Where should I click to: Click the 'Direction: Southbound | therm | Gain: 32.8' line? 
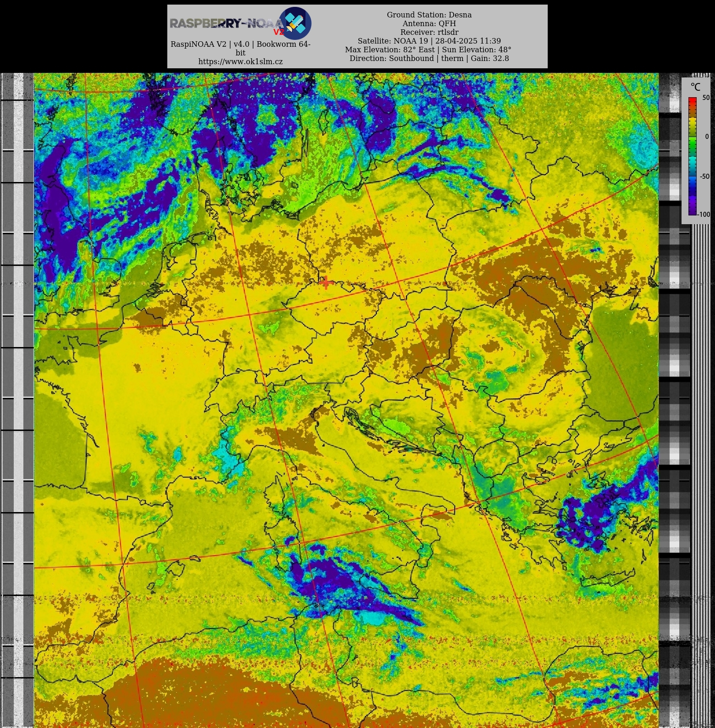[429, 58]
